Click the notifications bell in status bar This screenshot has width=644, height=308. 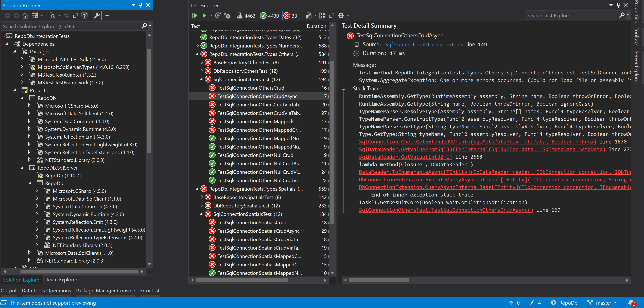click(x=631, y=302)
